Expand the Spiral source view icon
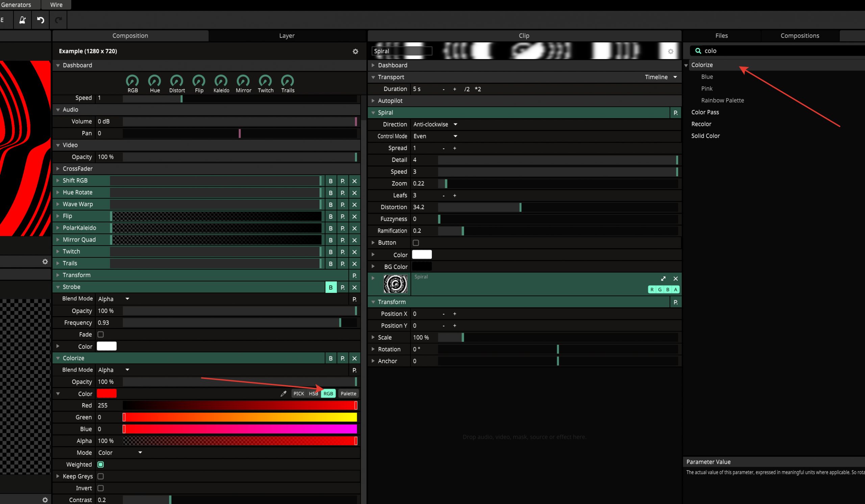The image size is (865, 504). click(x=663, y=279)
